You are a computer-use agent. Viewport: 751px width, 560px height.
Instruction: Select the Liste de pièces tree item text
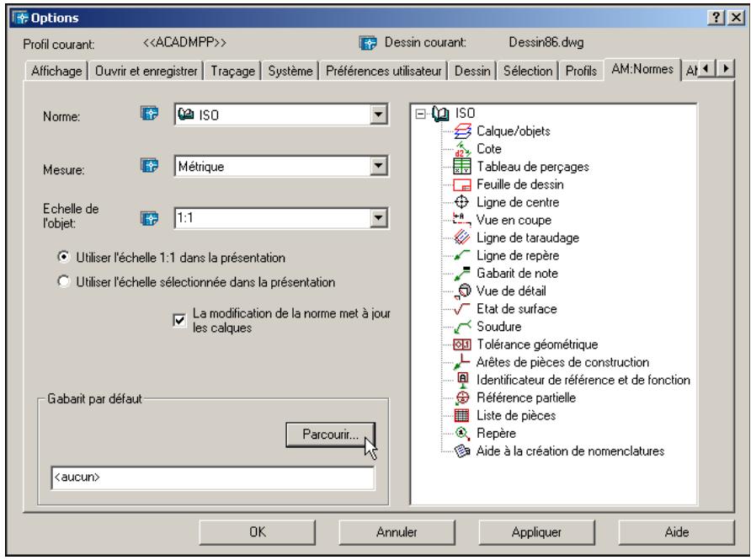point(516,415)
